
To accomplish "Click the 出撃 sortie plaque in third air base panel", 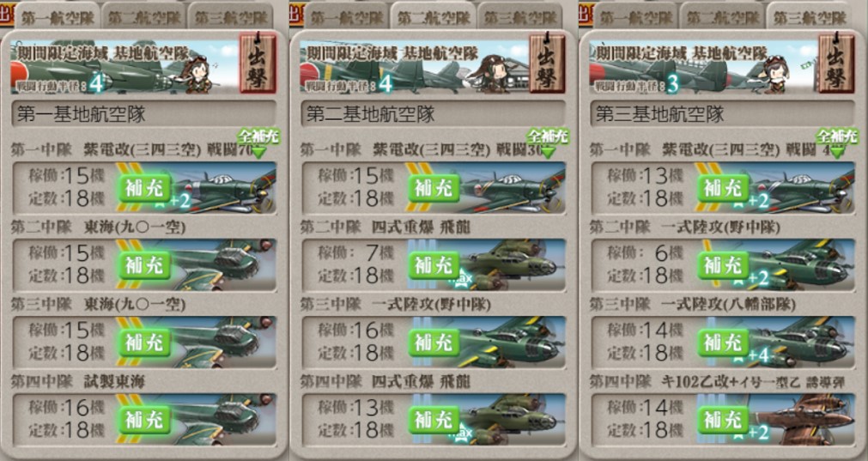I will 836,63.
